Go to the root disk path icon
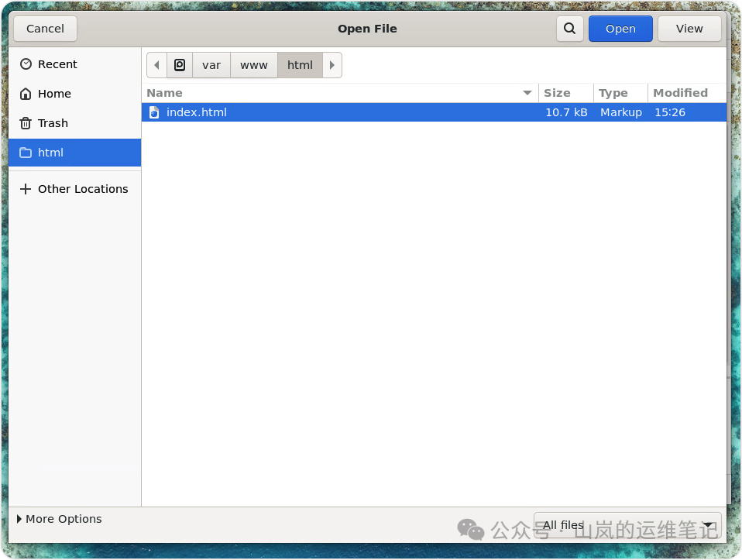The height and width of the screenshot is (560, 742). click(x=180, y=65)
